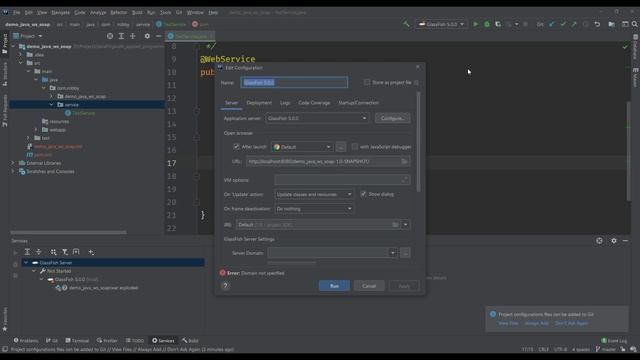Enable with JavaScript debugger checkbox
The height and width of the screenshot is (360, 640).
355,147
